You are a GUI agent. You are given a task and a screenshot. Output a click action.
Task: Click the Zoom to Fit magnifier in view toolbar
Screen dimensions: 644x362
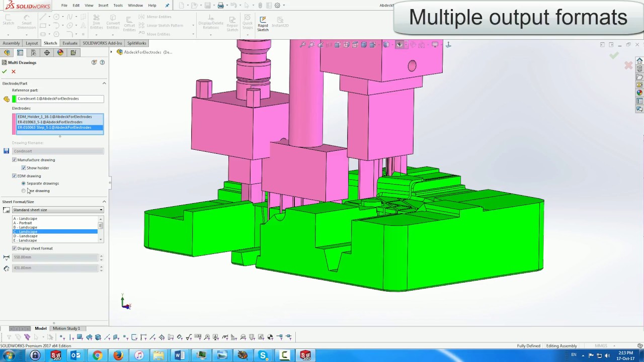tap(302, 45)
